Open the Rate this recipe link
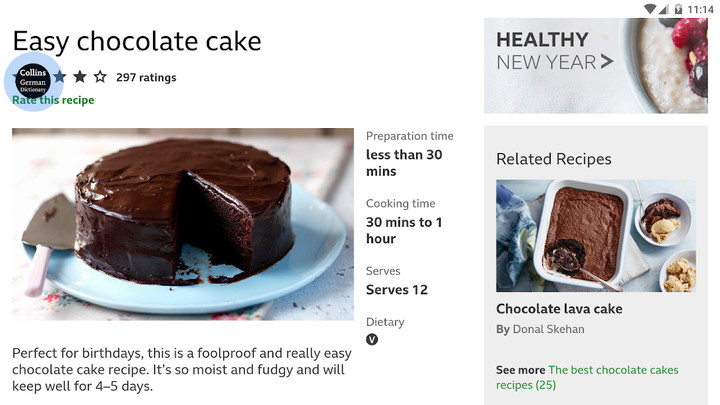Screen dimensions: 720x405 coord(53,100)
